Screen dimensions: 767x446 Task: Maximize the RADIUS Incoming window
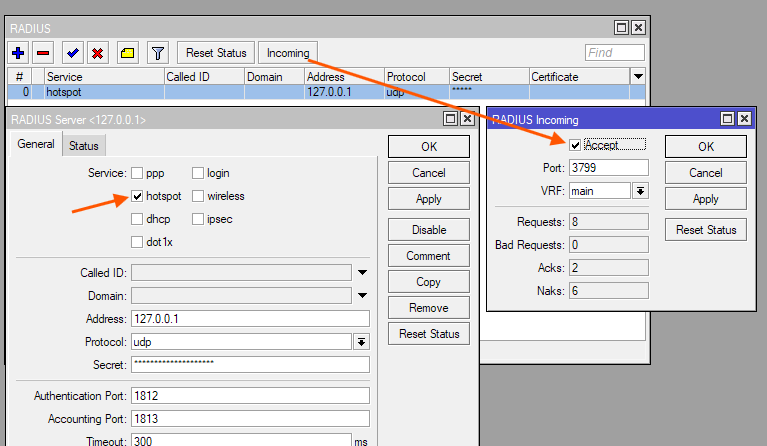(x=727, y=118)
